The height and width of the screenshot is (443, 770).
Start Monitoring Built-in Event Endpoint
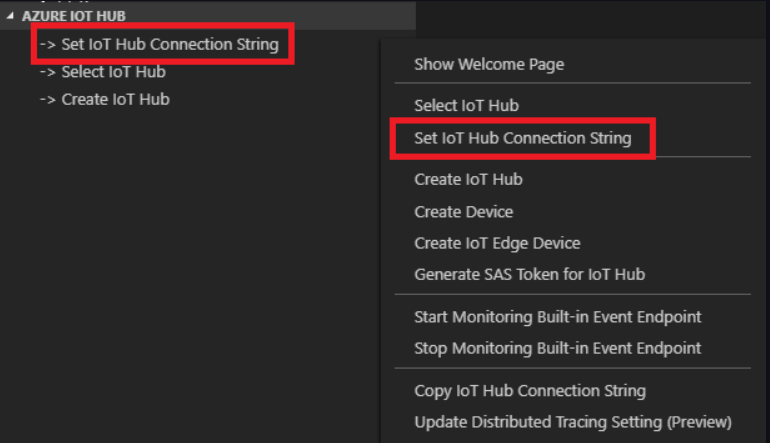pyautogui.click(x=557, y=317)
